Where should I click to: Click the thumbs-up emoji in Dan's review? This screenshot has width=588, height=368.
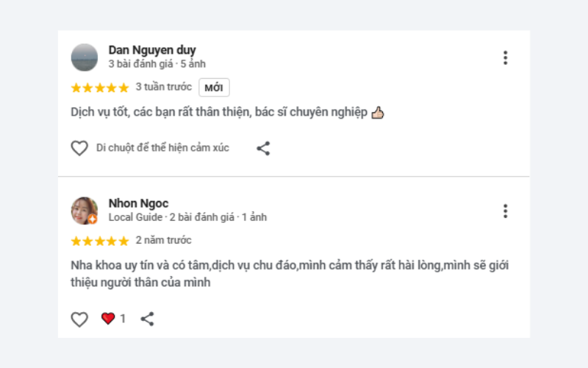click(378, 113)
